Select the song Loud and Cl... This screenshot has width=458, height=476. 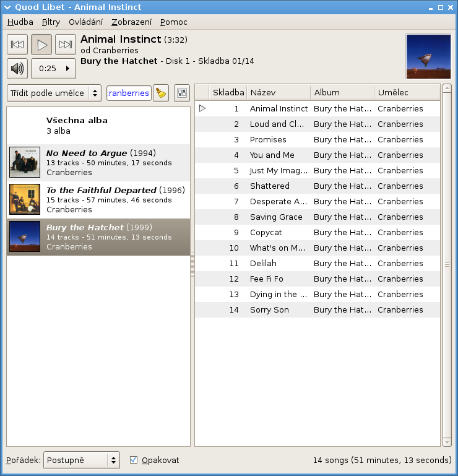coord(317,124)
